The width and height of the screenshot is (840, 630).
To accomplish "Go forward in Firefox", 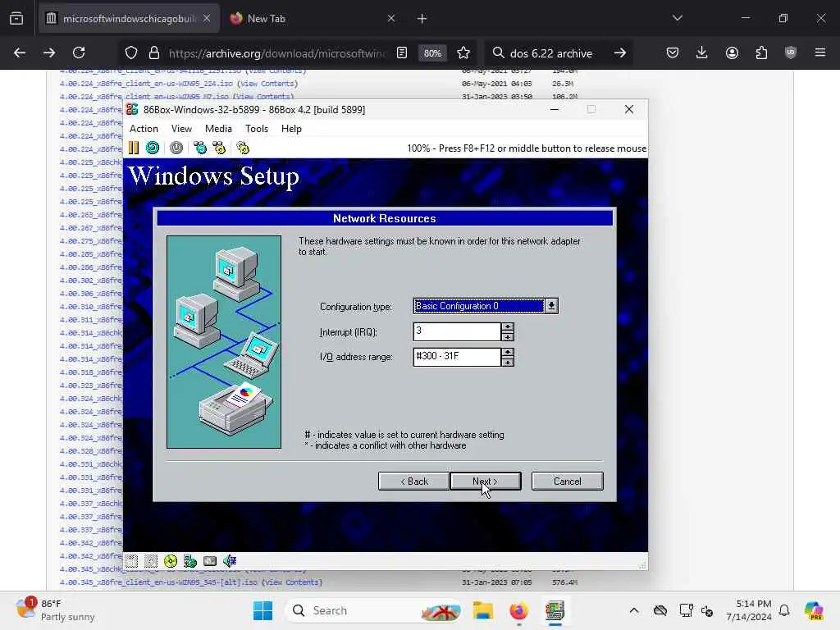I will pos(49,53).
